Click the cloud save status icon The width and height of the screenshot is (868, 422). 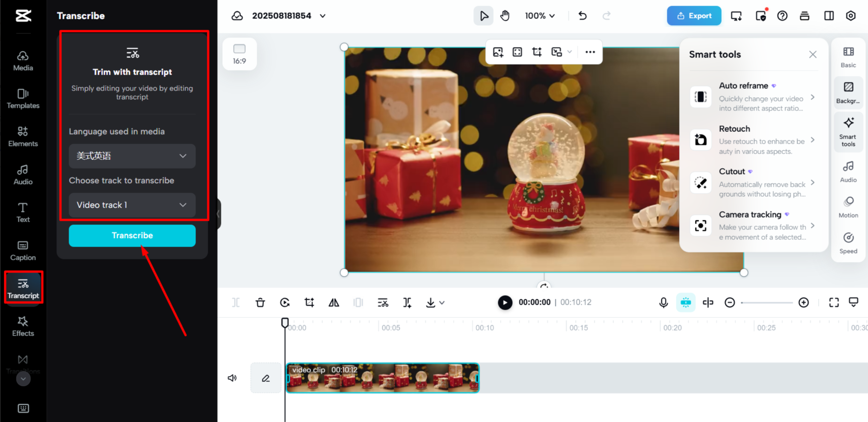click(x=237, y=16)
